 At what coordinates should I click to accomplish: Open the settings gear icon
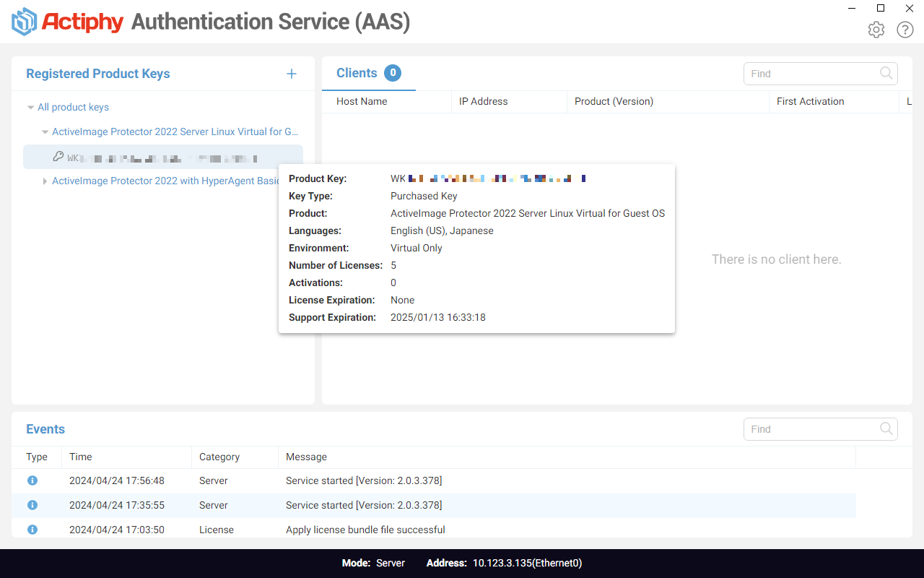876,30
